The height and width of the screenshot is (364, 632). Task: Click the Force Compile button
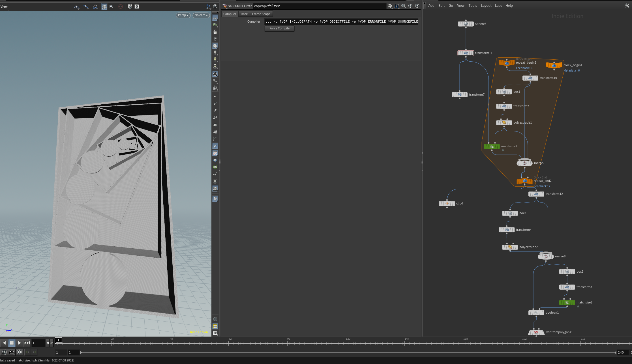pyautogui.click(x=279, y=29)
